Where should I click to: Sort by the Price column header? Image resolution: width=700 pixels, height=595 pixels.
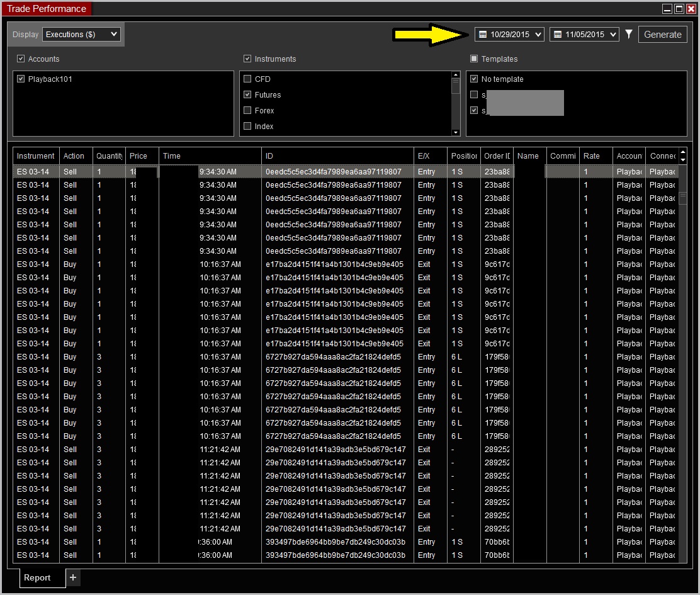(142, 156)
